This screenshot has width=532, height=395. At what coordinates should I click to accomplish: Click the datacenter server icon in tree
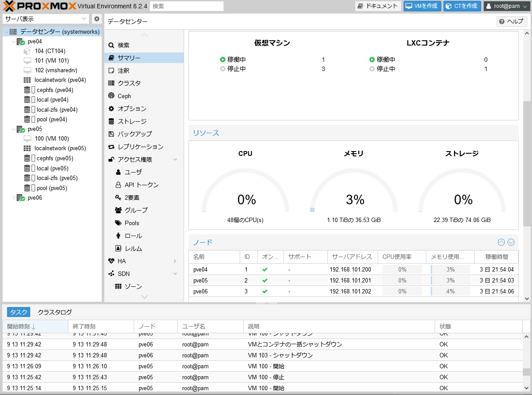tap(13, 32)
